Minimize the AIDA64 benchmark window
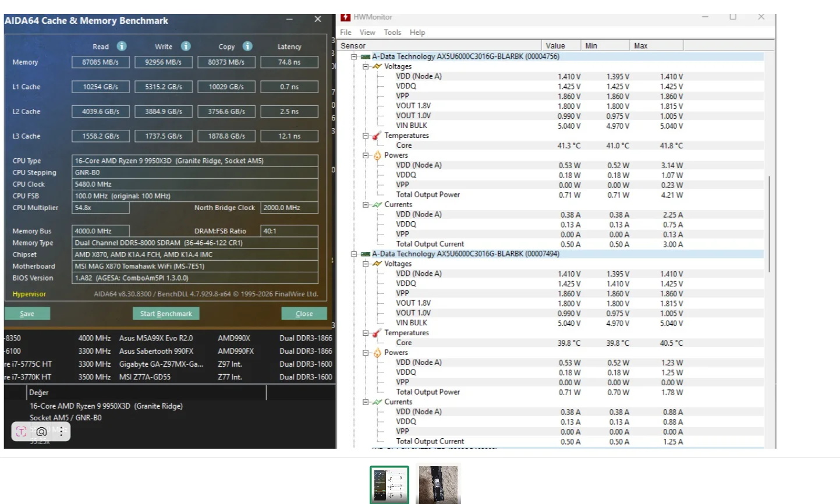The height and width of the screenshot is (504, 840). click(289, 19)
